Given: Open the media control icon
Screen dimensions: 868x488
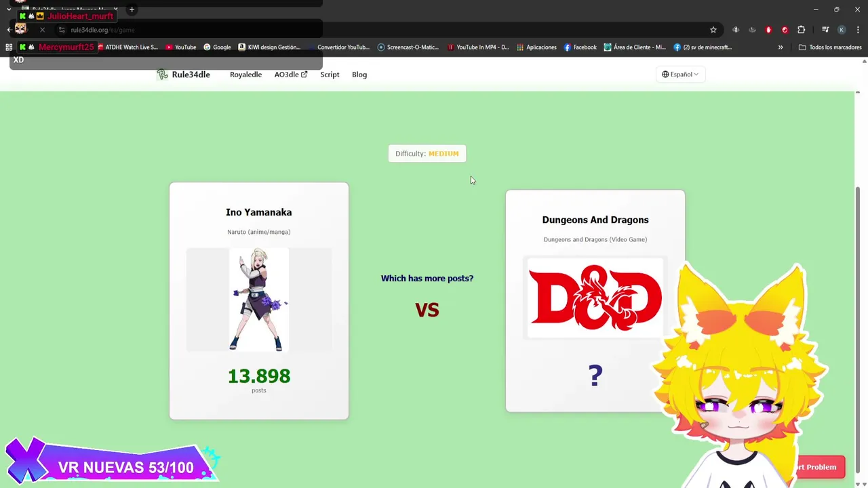Looking at the screenshot, I should [x=825, y=30].
